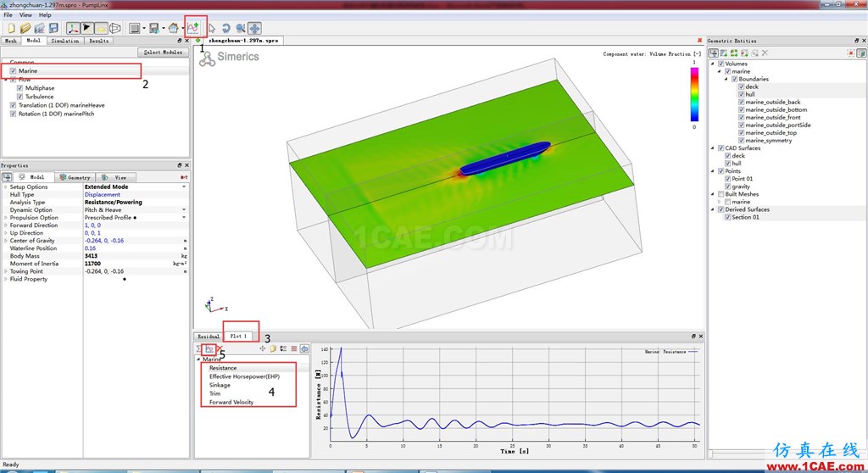Select Sinkage plot item
The width and height of the screenshot is (868, 473).
(x=220, y=385)
